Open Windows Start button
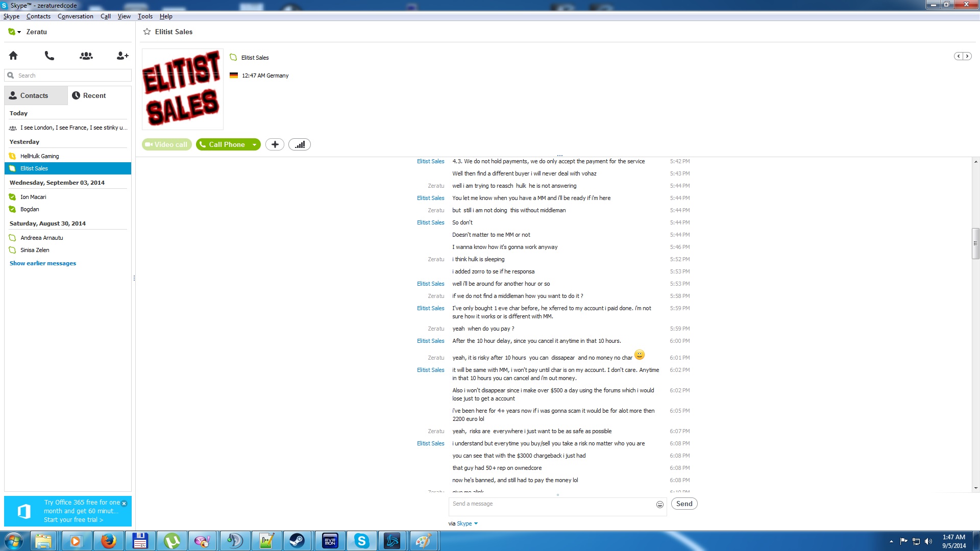Screen dimensions: 980x551 click(x=14, y=541)
